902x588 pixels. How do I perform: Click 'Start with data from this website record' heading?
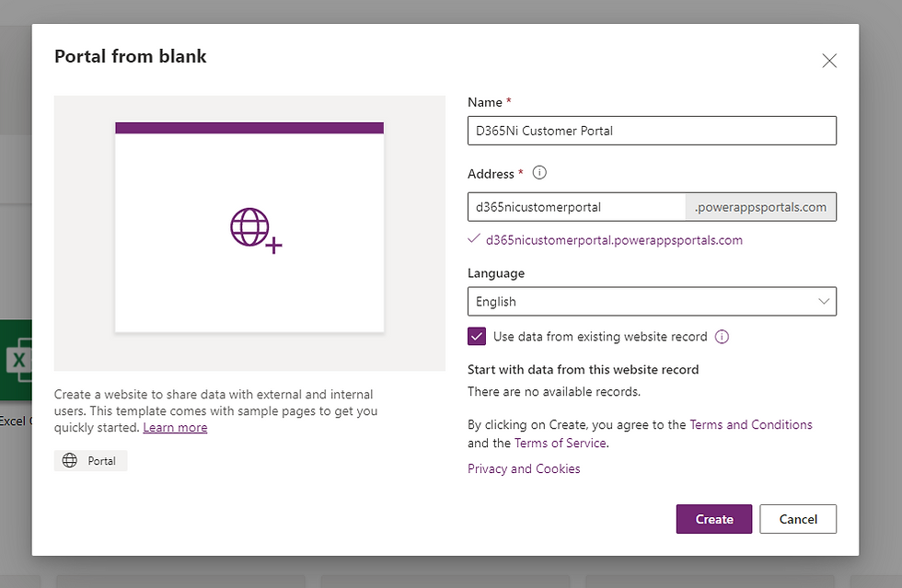tap(583, 370)
